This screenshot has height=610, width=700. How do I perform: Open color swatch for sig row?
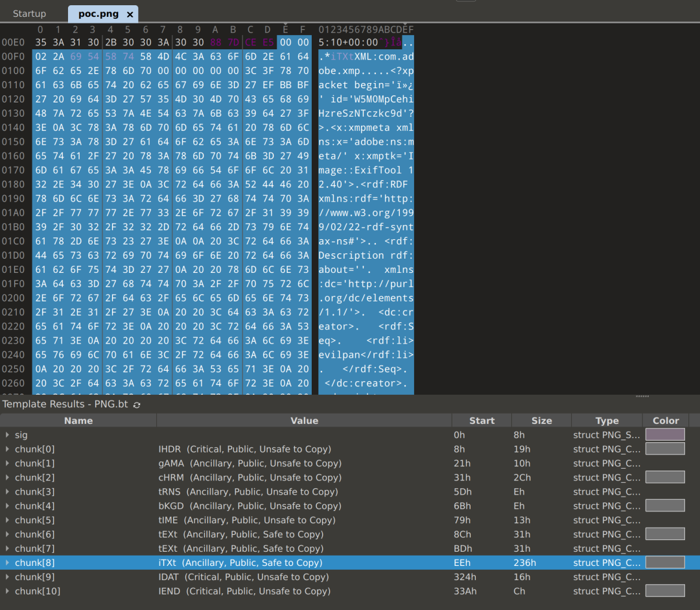pos(665,434)
